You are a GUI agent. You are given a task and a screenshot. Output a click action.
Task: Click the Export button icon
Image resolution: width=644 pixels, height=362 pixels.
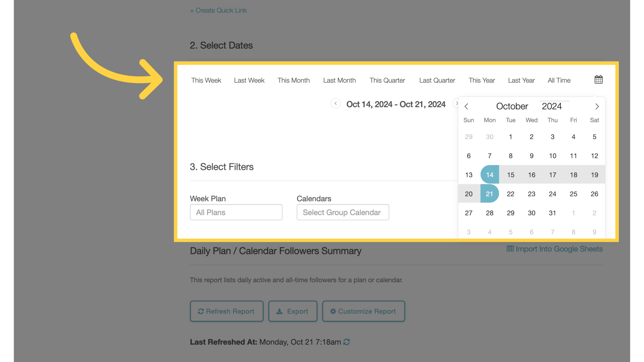point(279,311)
